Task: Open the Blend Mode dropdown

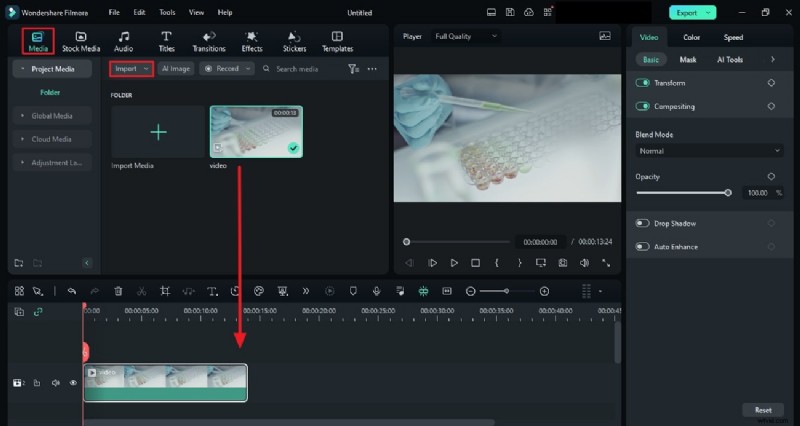Action: click(710, 151)
